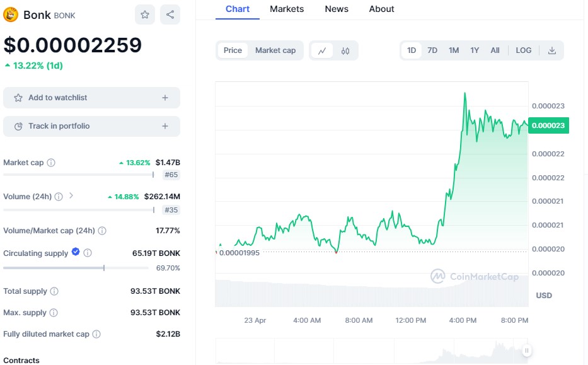Switch to line chart view icon

click(322, 50)
